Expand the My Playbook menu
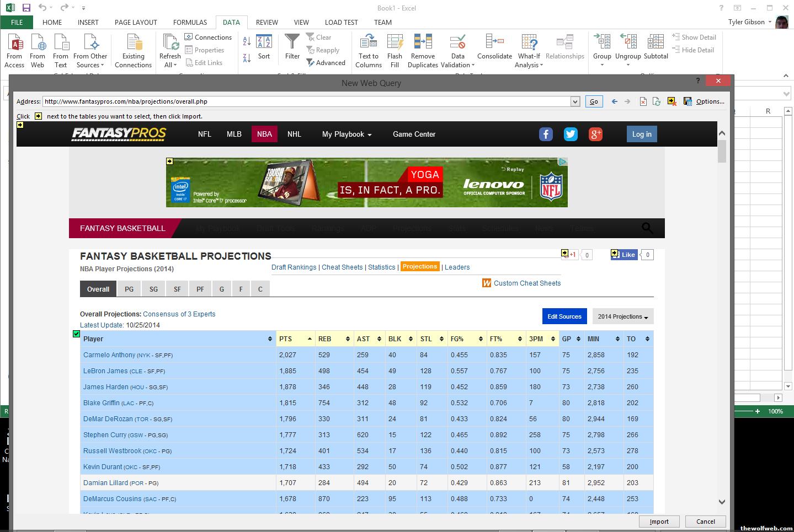Screen dimensions: 794x532 347,134
